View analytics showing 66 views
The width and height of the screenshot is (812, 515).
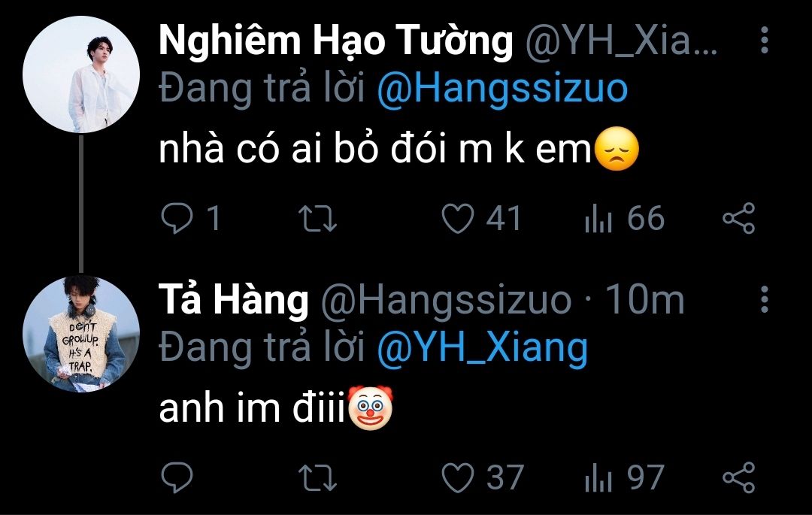click(598, 219)
